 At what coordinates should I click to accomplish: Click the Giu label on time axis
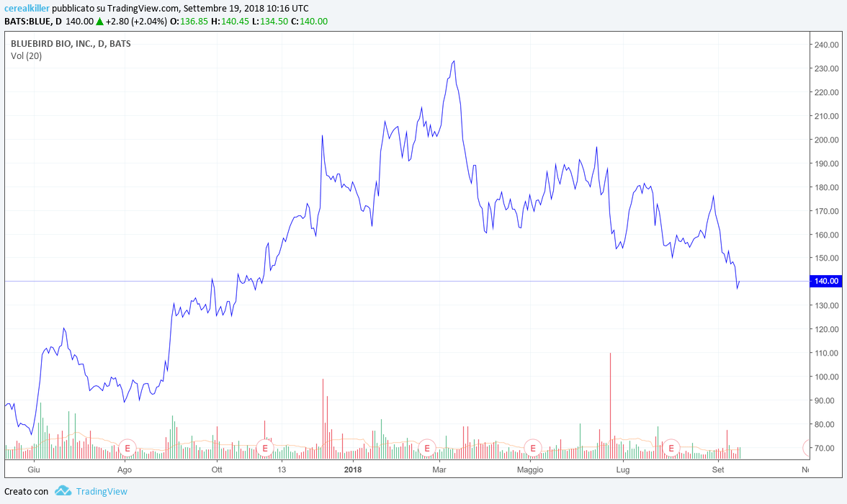pyautogui.click(x=32, y=470)
